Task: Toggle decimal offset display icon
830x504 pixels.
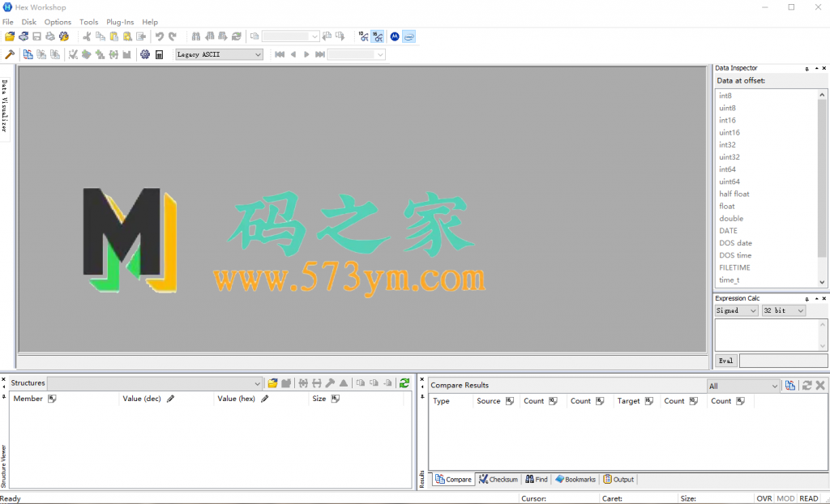Action: tap(364, 36)
